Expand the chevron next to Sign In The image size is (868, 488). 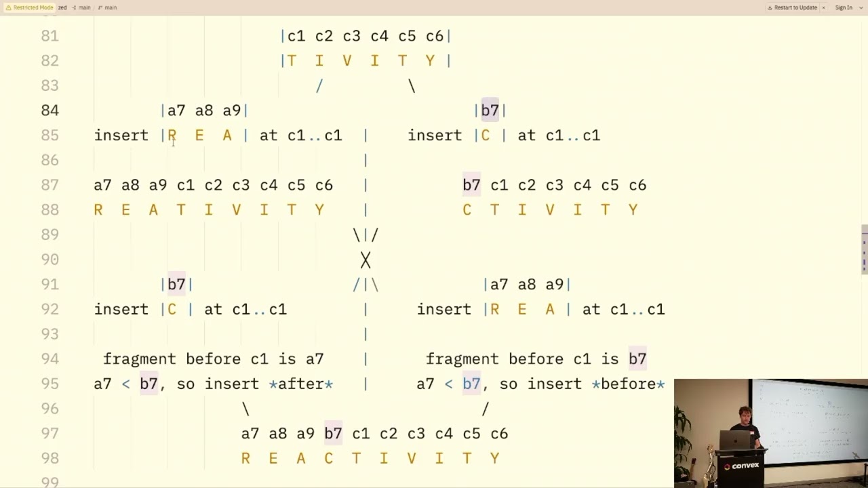coord(860,7)
